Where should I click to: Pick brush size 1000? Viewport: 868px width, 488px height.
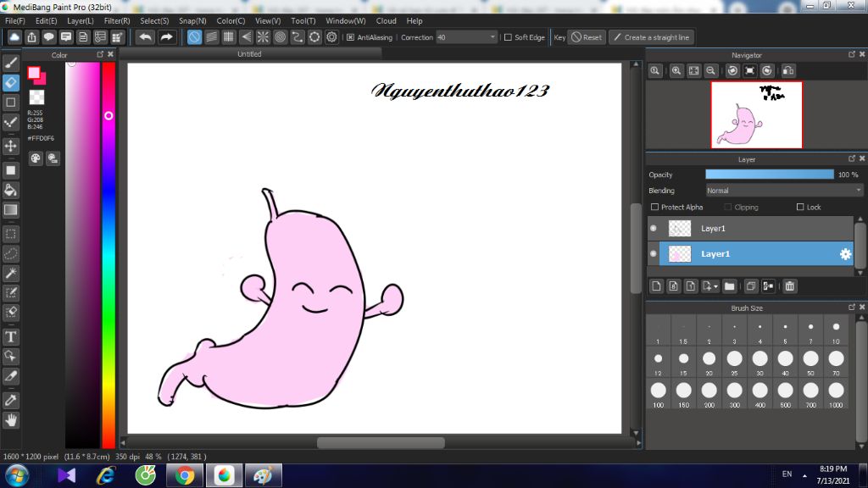pos(836,394)
